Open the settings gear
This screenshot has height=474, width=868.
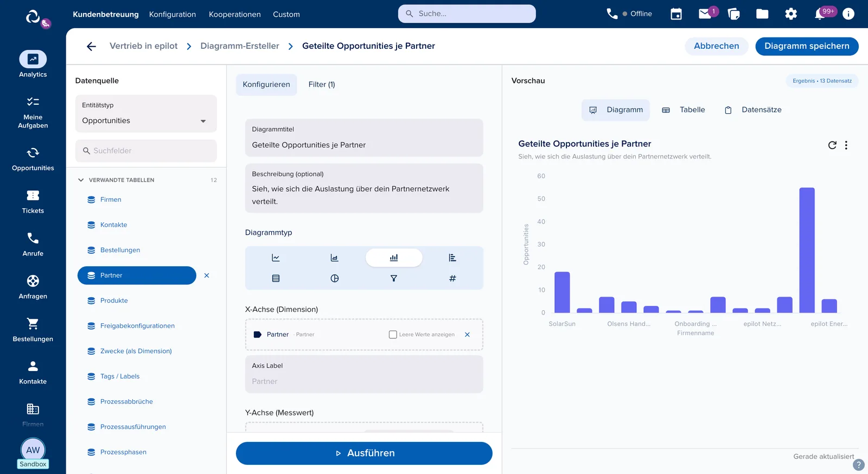click(791, 14)
